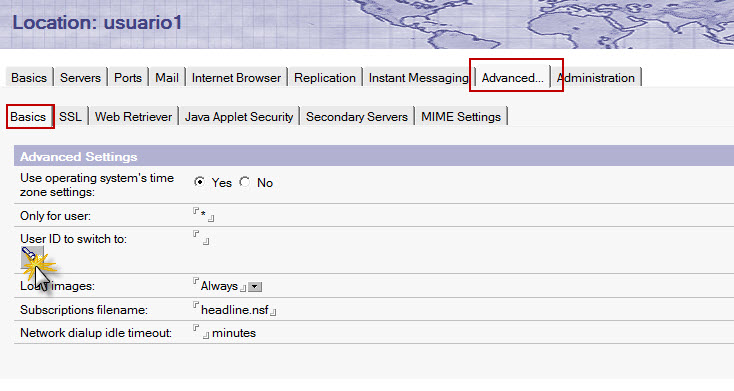Viewport: 734px width, 391px height.
Task: Click the Advanced Settings section header
Action: pyautogui.click(x=374, y=156)
